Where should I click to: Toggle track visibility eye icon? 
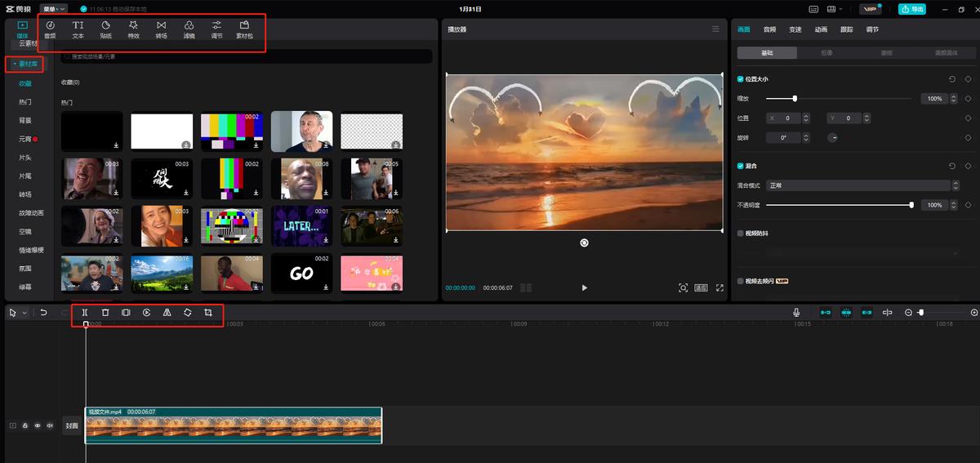pos(38,425)
